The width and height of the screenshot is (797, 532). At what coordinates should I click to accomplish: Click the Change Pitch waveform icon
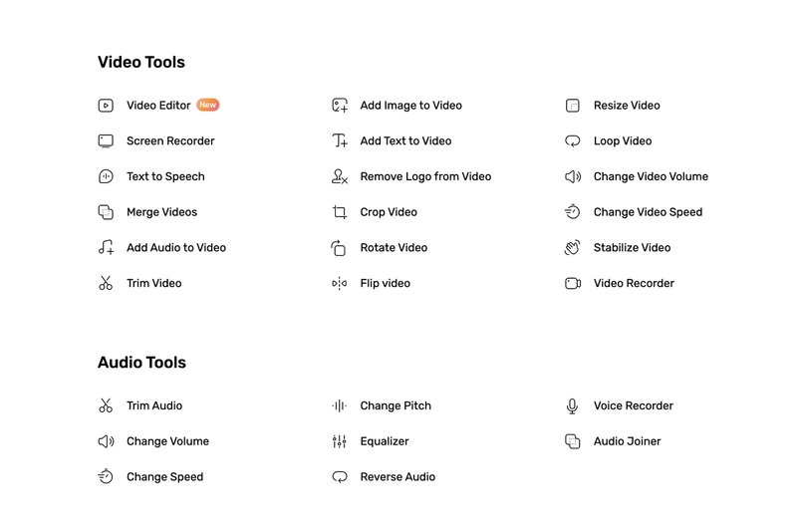[x=340, y=406]
